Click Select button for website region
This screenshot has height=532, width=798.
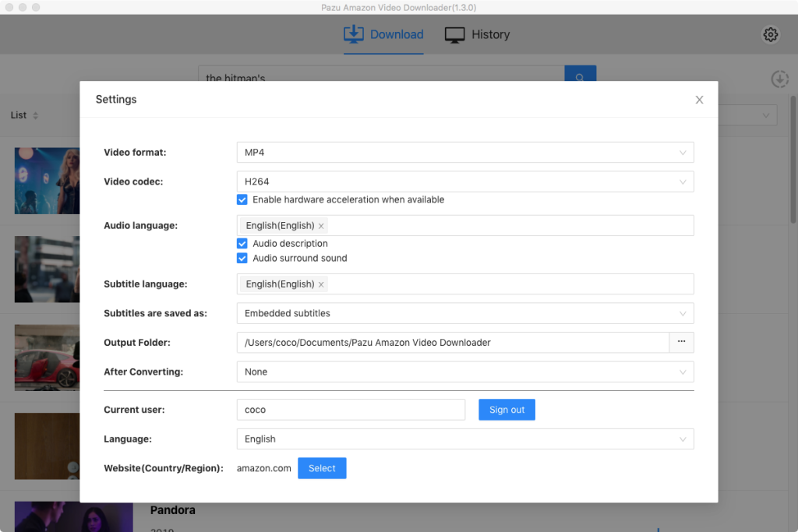pos(322,468)
